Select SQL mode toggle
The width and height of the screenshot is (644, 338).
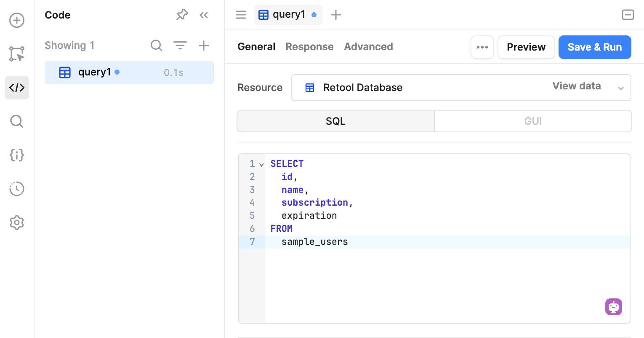click(335, 121)
